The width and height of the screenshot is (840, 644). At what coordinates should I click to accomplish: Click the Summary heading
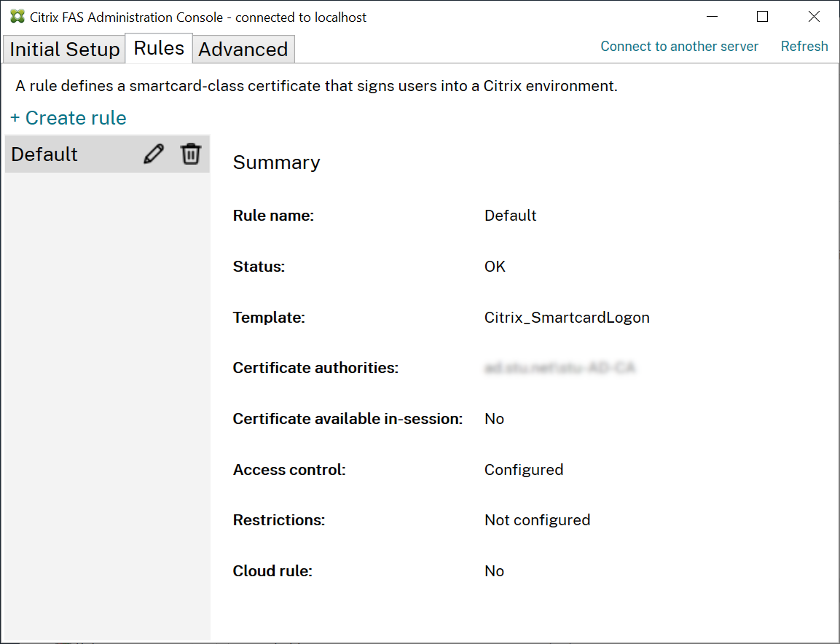click(276, 162)
